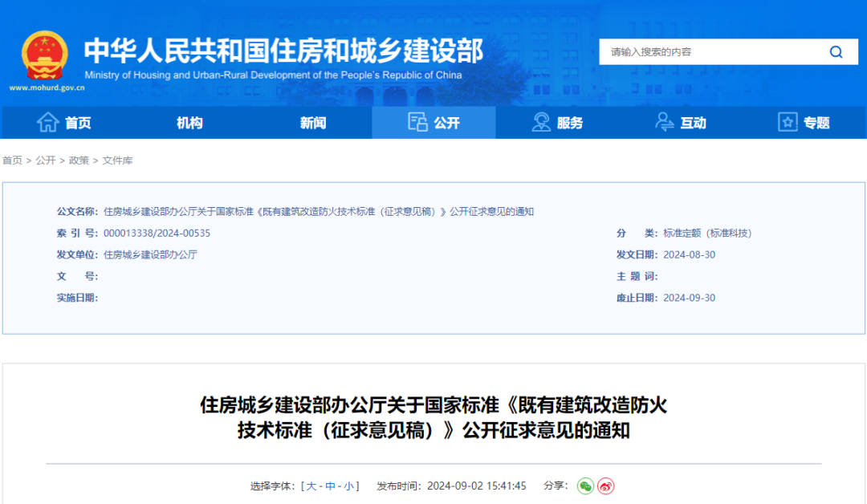Screen dimensions: 867x504
Task: Click the www.mohurd.gov.cn site address
Action: (x=47, y=87)
